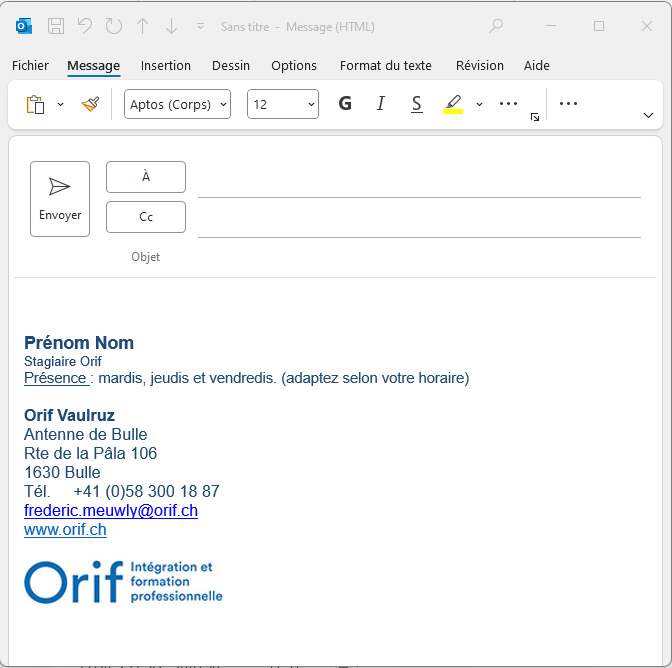Open the font dialog launcher
Viewport: 672px width, 668px height.
point(535,117)
